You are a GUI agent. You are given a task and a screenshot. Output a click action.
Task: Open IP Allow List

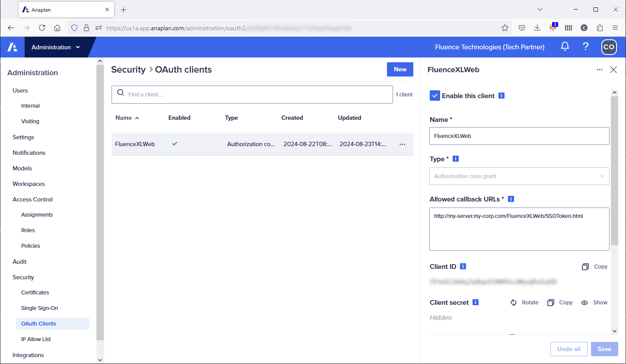point(36,339)
